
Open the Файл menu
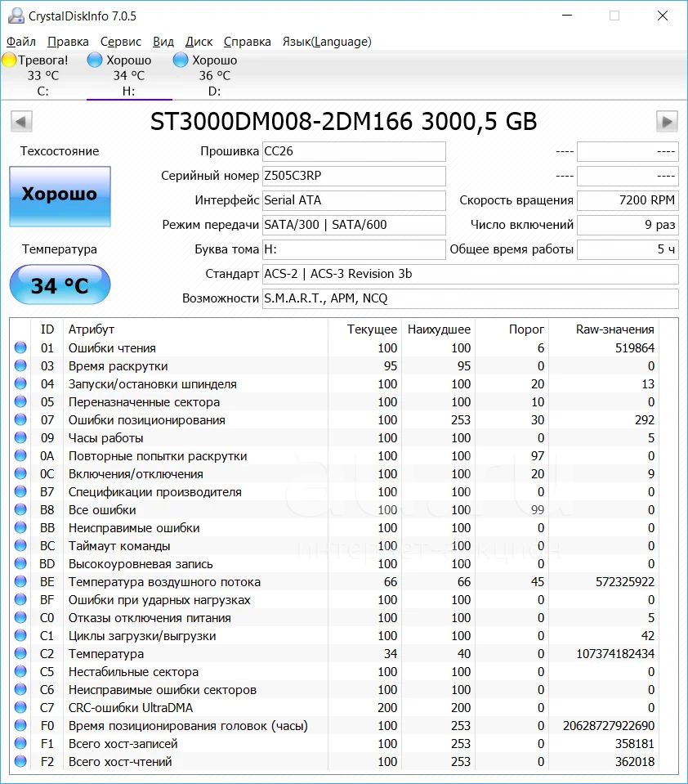21,42
